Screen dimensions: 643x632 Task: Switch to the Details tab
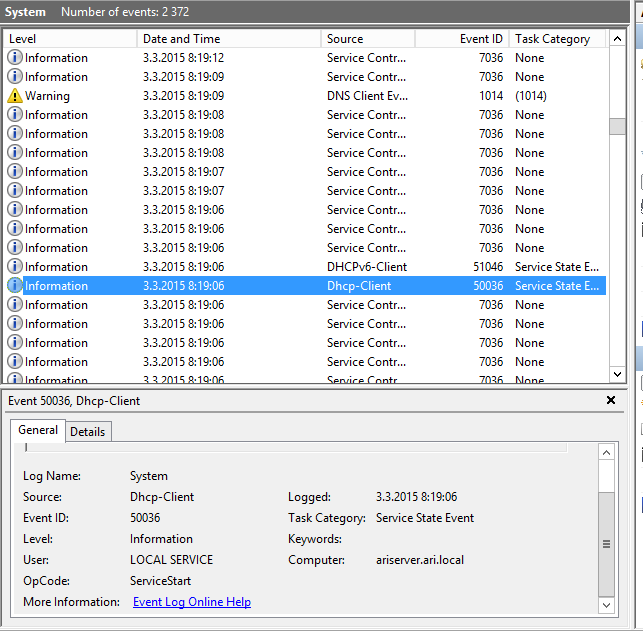tap(88, 431)
